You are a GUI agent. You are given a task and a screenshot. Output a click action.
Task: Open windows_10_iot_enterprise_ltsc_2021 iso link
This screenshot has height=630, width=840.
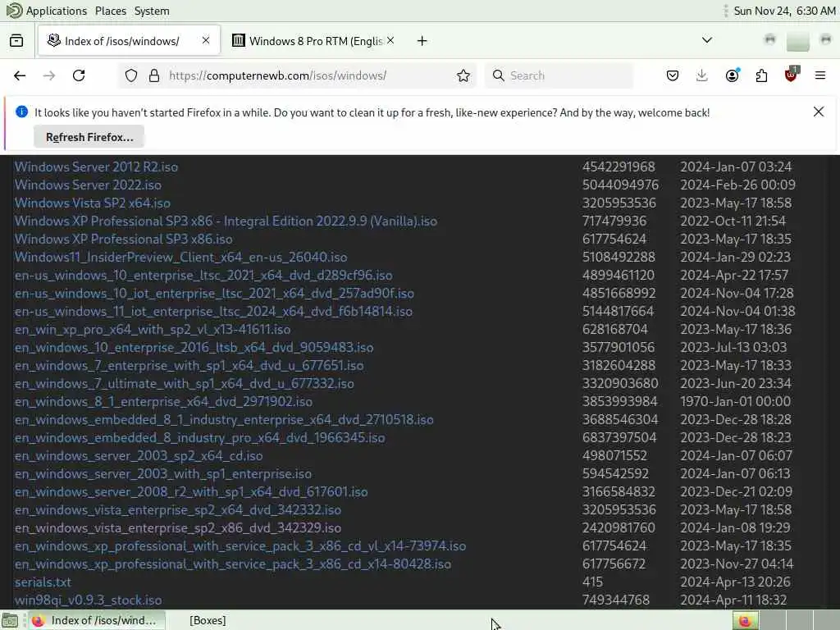click(214, 293)
